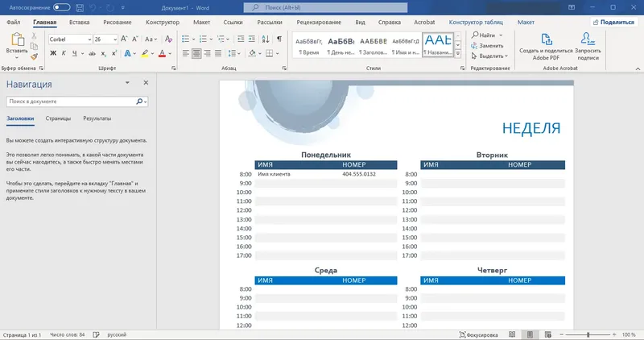
Task: Click the Cut scissors icon
Action: pyautogui.click(x=34, y=36)
